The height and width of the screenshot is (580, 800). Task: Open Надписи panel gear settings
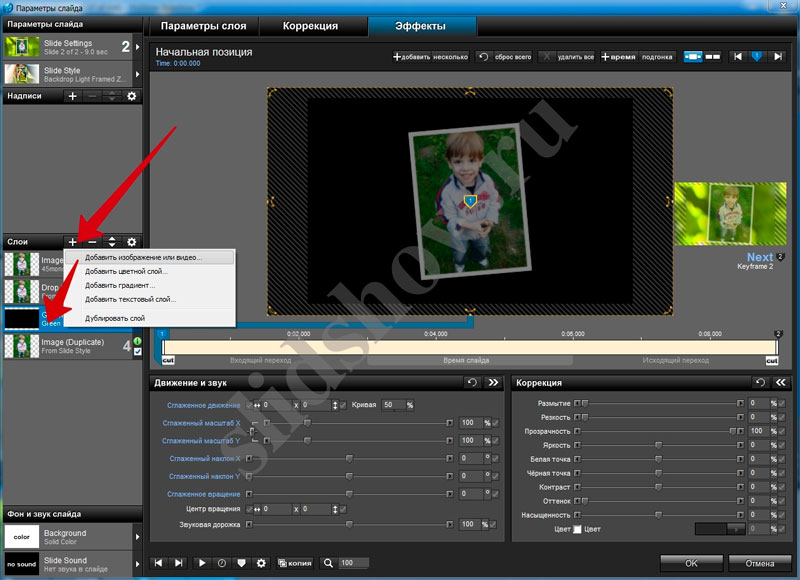pyautogui.click(x=132, y=96)
